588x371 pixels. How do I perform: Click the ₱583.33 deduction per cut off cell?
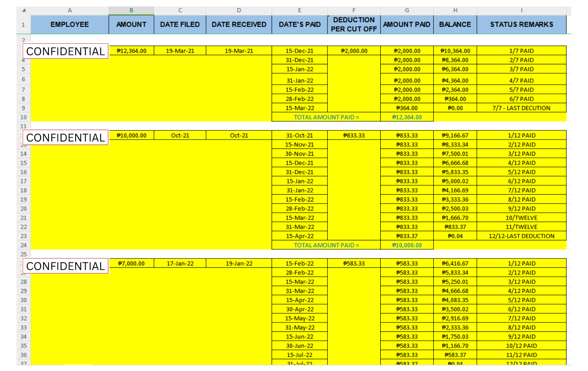point(354,263)
